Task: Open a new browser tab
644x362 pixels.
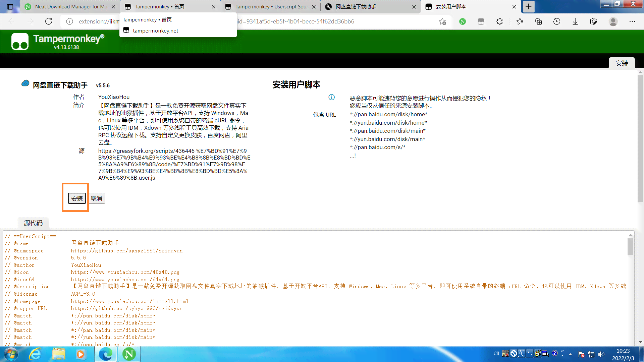Action: tap(528, 6)
